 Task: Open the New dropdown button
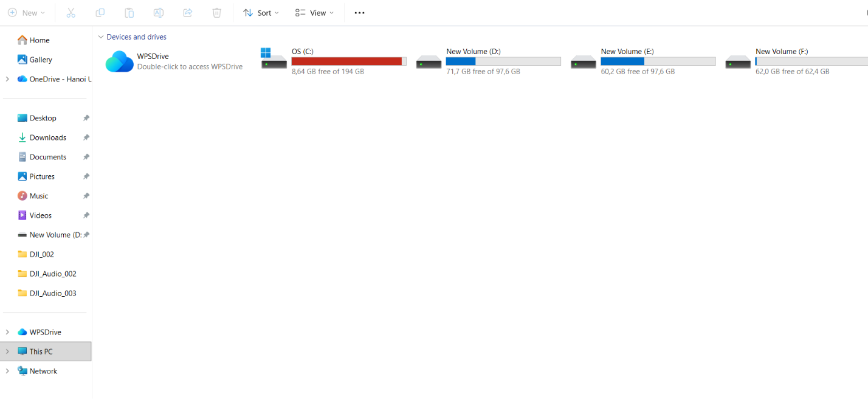[x=27, y=13]
